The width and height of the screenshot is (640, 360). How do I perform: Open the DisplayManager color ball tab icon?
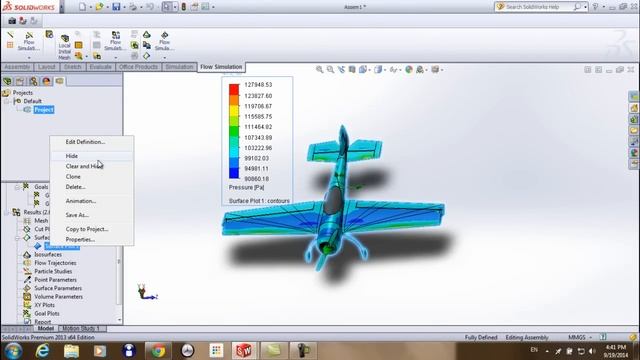(46, 81)
